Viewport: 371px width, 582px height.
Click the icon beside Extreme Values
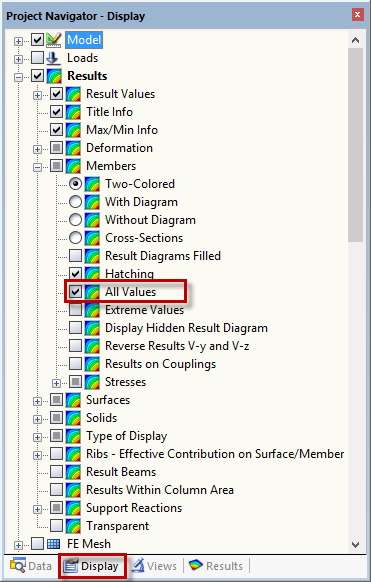coord(92,310)
